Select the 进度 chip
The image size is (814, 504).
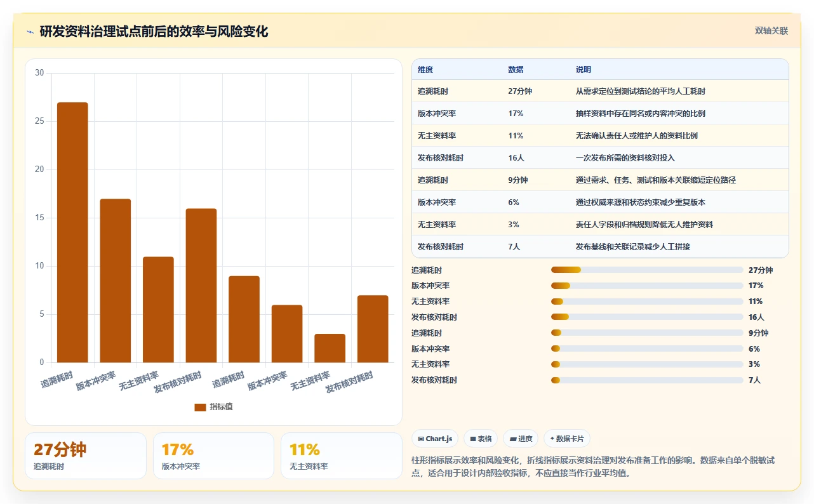(x=521, y=439)
